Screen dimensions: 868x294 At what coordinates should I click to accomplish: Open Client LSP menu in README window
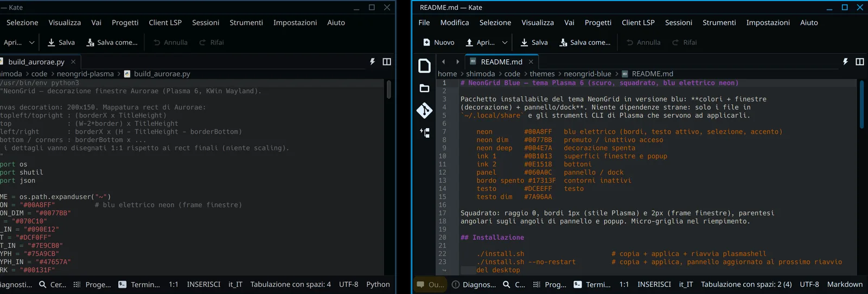pos(638,22)
